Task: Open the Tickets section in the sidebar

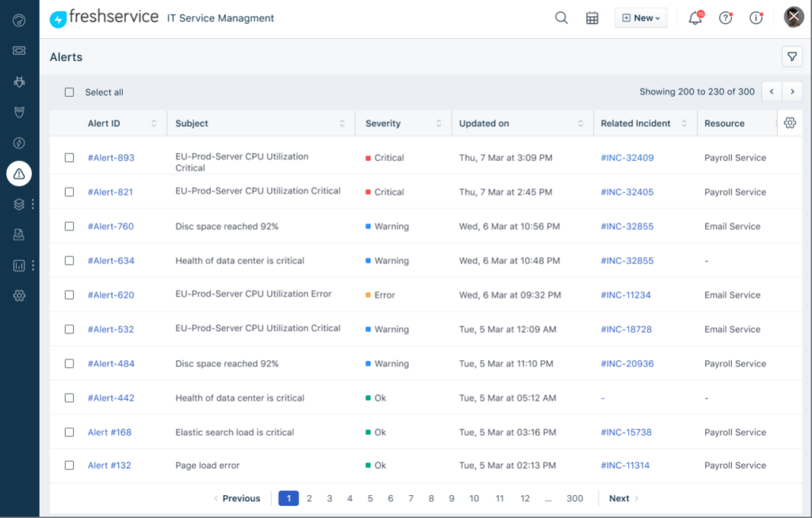Action: pos(17,51)
